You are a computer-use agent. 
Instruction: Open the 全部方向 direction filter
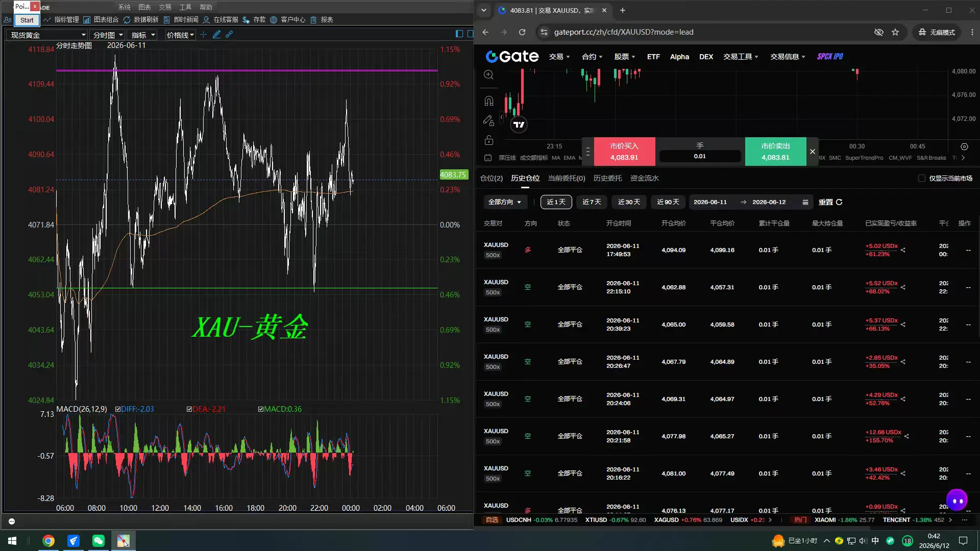505,202
